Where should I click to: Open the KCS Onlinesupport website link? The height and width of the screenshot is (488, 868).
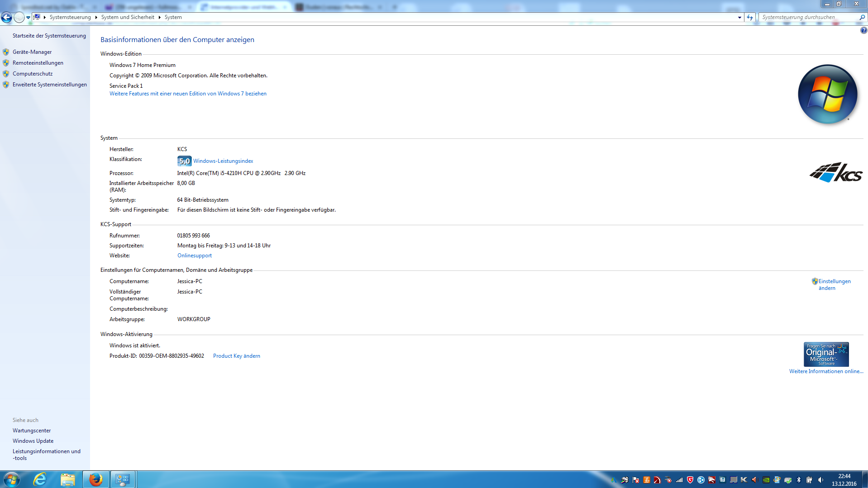tap(195, 256)
